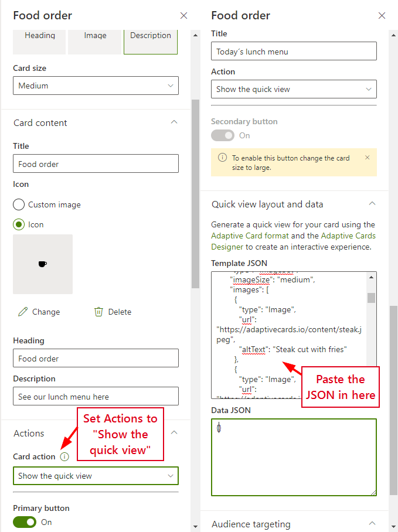Open the Adaptive Card format link

[x=250, y=236]
